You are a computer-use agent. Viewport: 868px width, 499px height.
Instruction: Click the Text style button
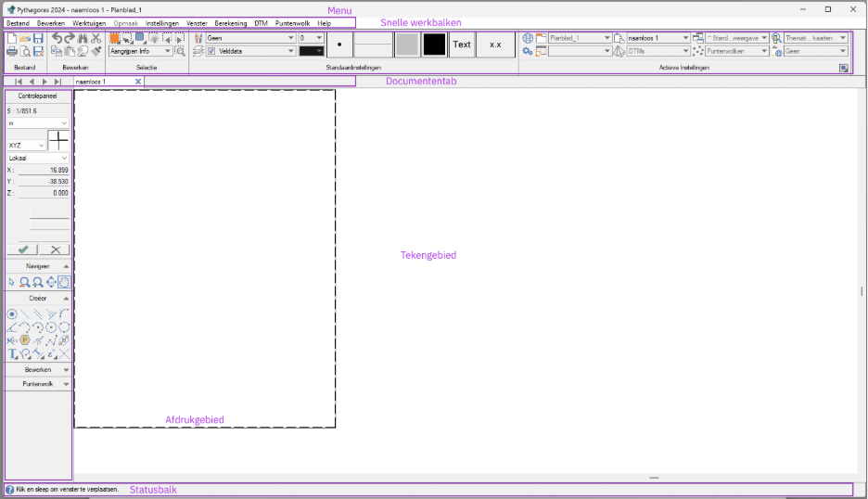pos(462,45)
